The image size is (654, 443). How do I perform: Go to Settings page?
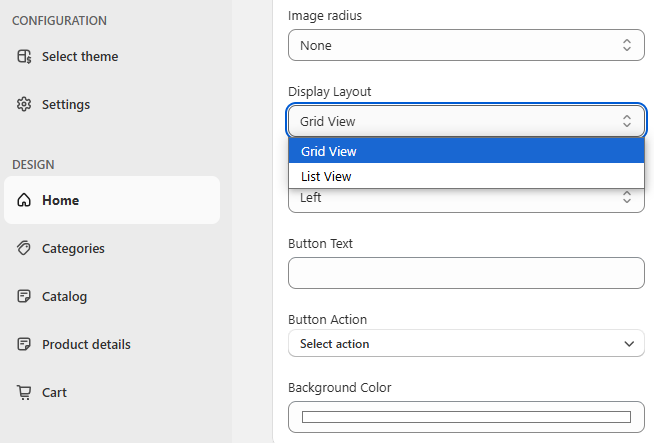[112, 104]
